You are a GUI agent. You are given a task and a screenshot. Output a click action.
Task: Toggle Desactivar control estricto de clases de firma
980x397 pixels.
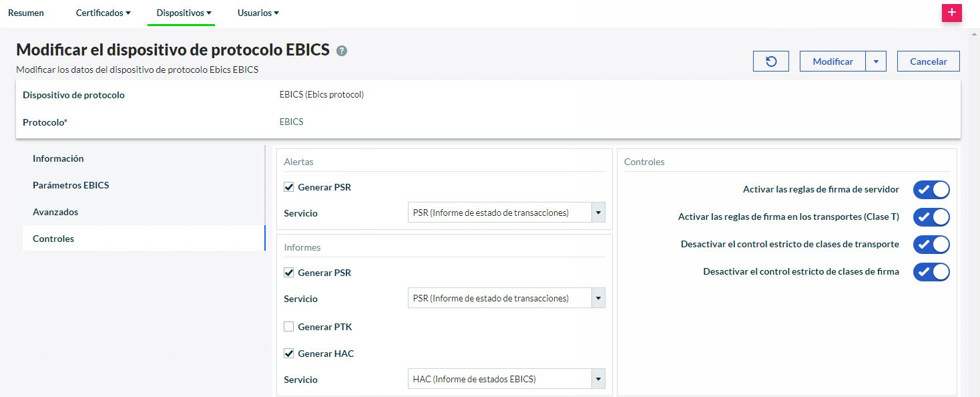pyautogui.click(x=931, y=272)
